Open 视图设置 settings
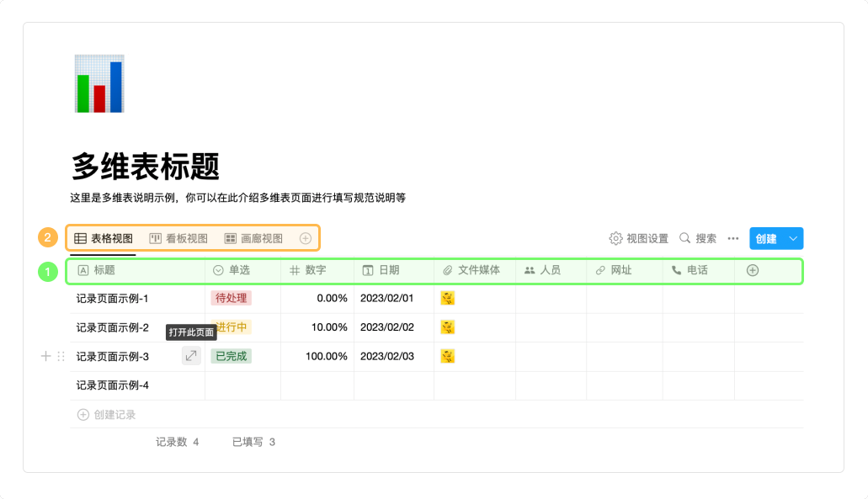The image size is (868, 499). pos(639,238)
